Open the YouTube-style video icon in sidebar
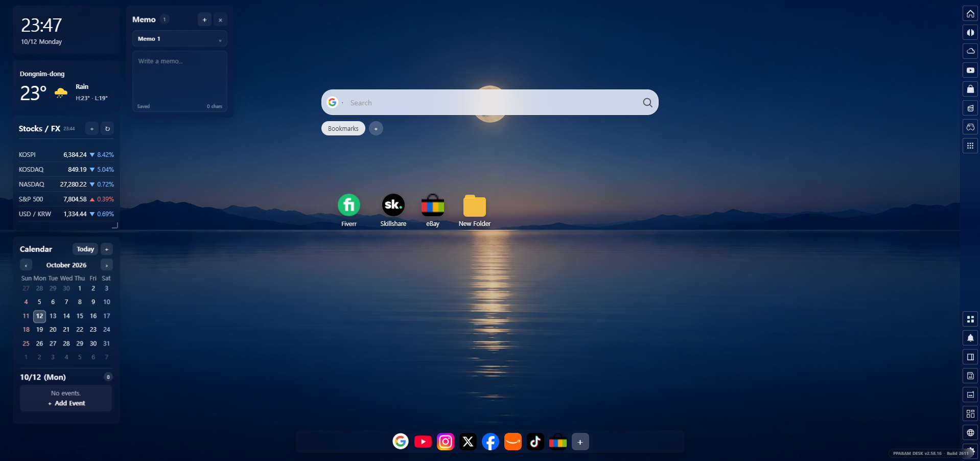The height and width of the screenshot is (461, 980). click(970, 70)
